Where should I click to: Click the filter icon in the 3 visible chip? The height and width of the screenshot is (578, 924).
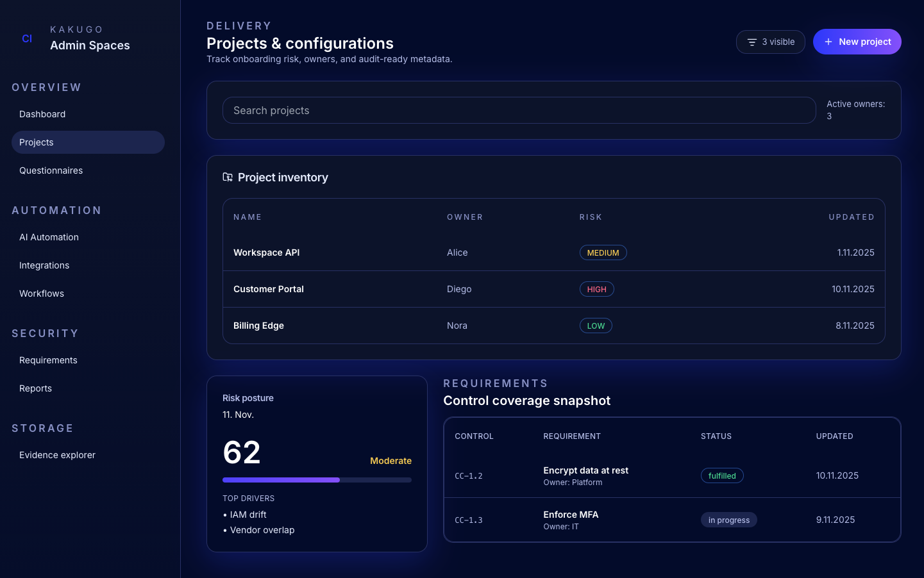pos(752,42)
